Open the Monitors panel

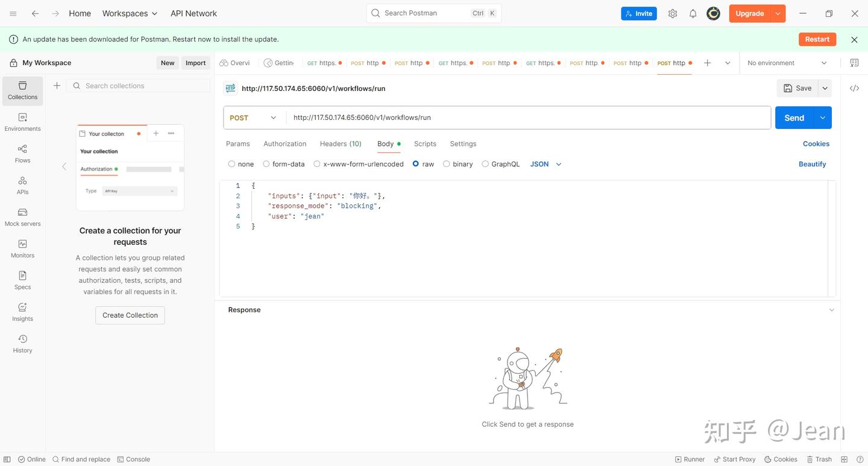[22, 247]
